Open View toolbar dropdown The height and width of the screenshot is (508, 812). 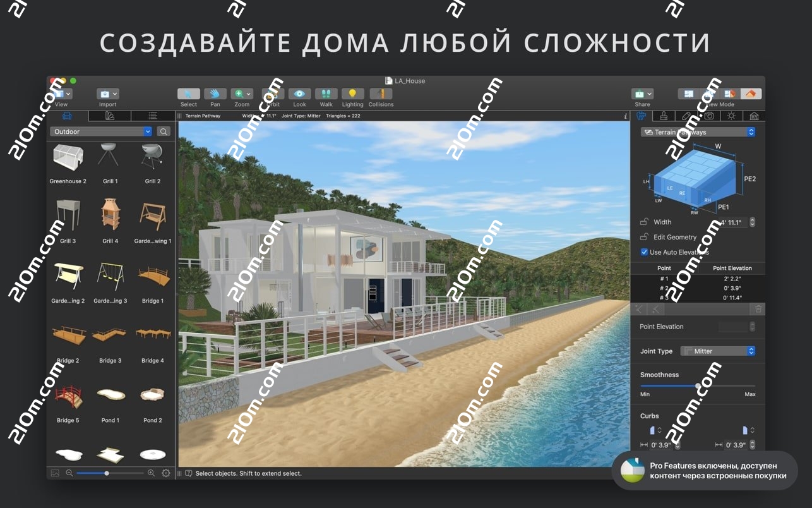click(x=61, y=94)
